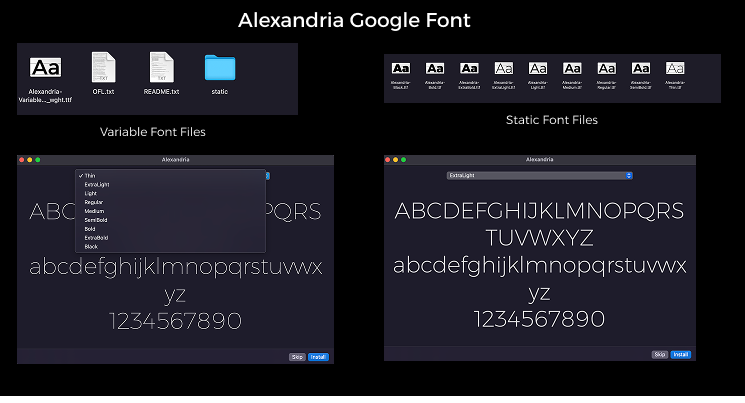745x403 pixels.
Task: Open the OFL.txt file icon
Action: click(104, 67)
